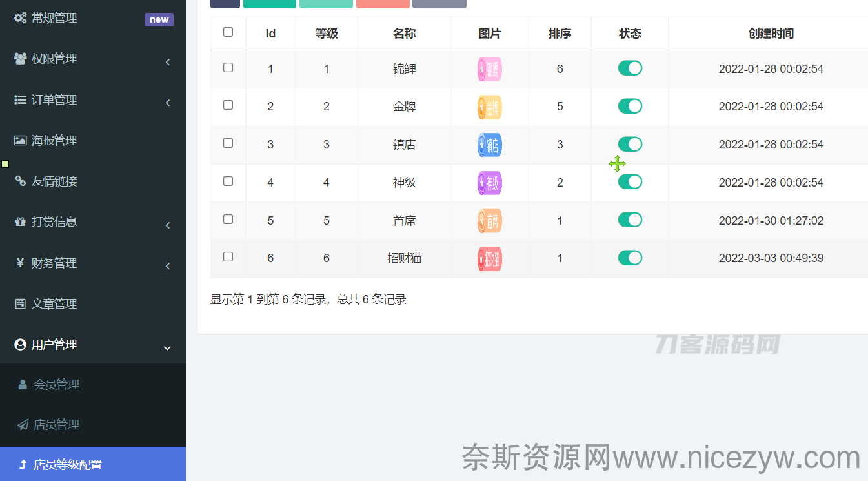
Task: Click the 店员等级配置 arrow icon
Action: pyautogui.click(x=23, y=464)
